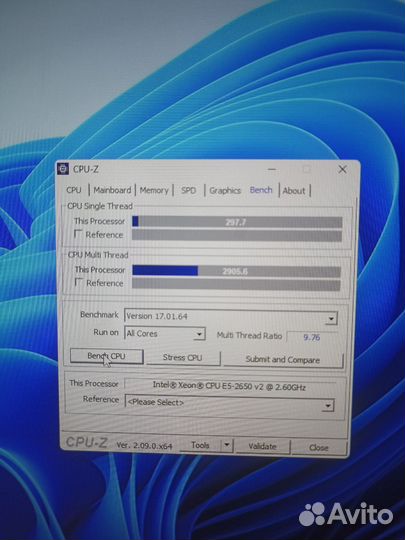Viewport: 405px width, 540px height.
Task: Switch to the SPD tab
Action: [188, 190]
